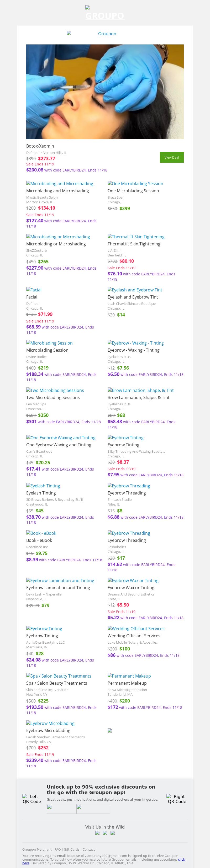Tap the left app store badge
210x868 pixels.
62,809
